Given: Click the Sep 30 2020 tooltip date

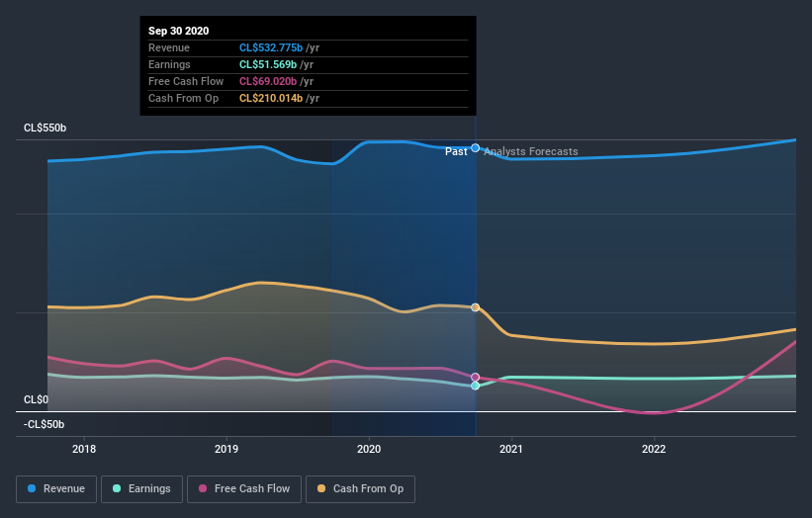Looking at the screenshot, I should point(179,31).
